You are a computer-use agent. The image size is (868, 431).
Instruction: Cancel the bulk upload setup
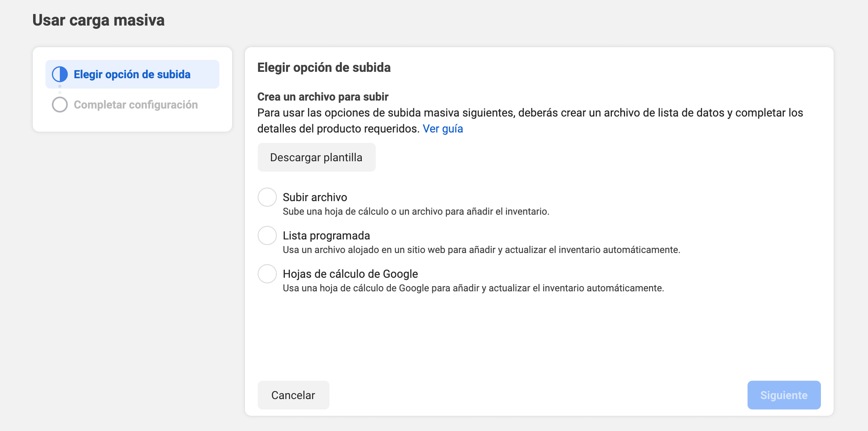[x=293, y=395]
